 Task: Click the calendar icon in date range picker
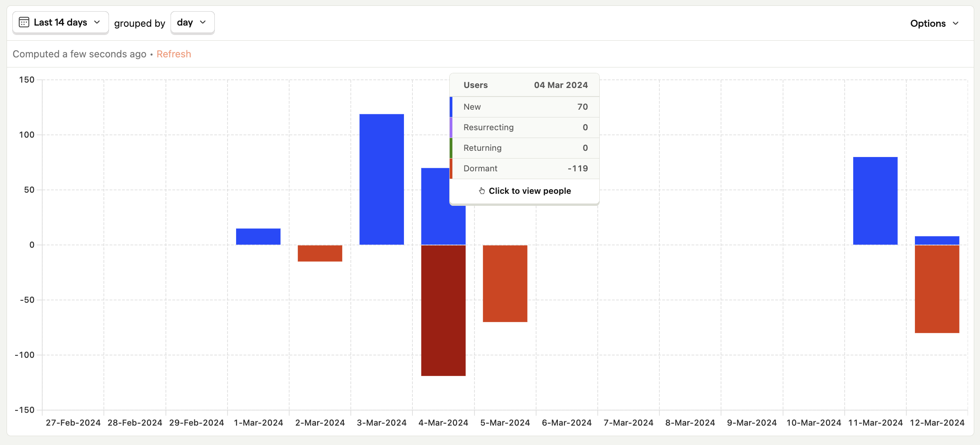coord(24,22)
